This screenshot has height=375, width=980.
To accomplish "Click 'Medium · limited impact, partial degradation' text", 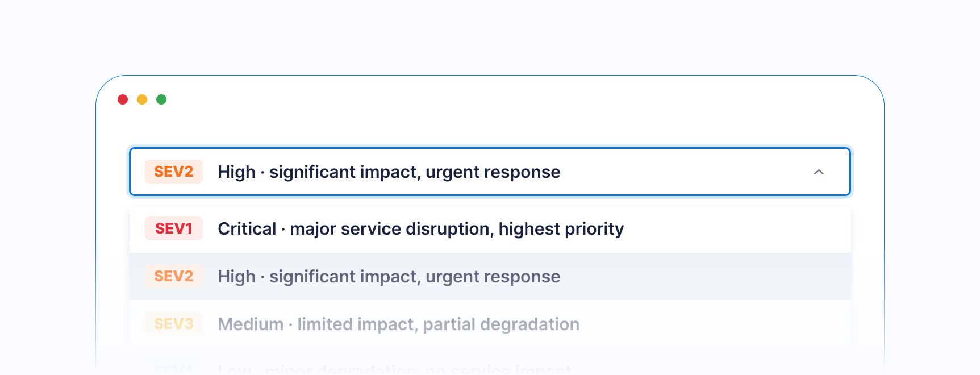I will pos(399,324).
